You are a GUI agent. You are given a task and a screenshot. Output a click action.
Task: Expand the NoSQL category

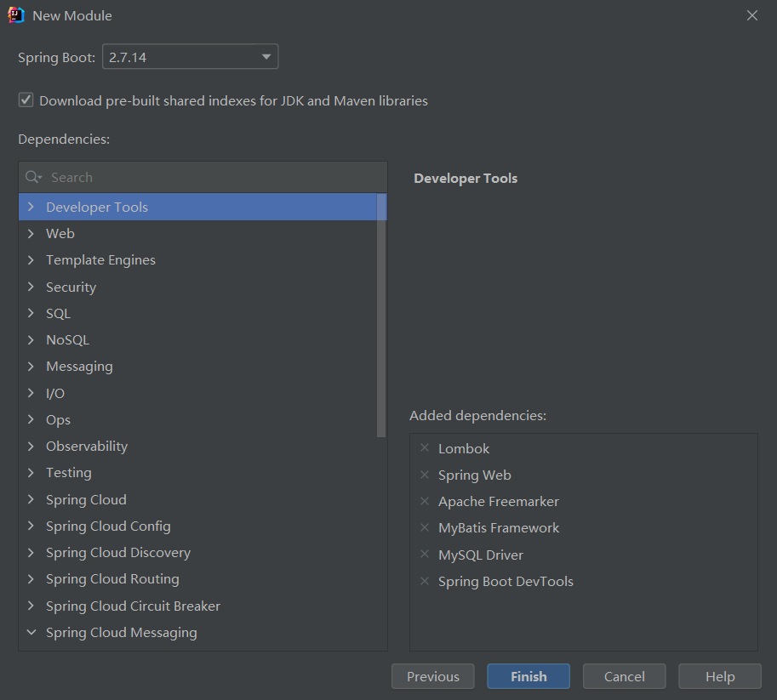pyautogui.click(x=31, y=340)
